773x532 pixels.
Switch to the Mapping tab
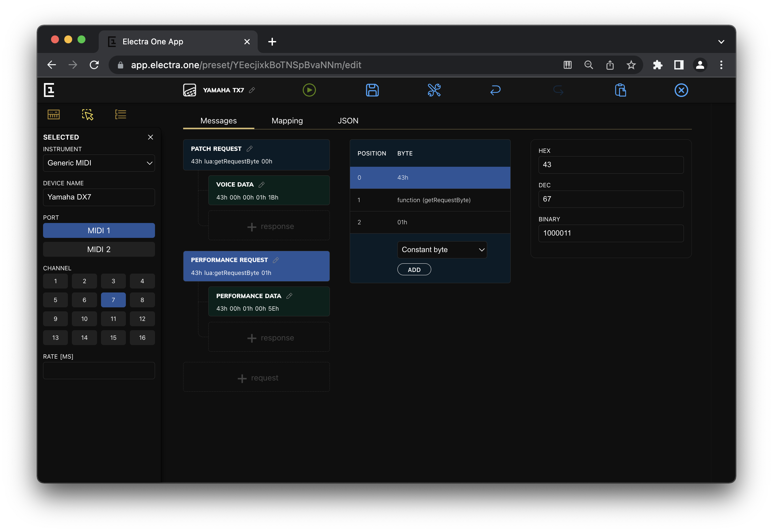(x=287, y=121)
